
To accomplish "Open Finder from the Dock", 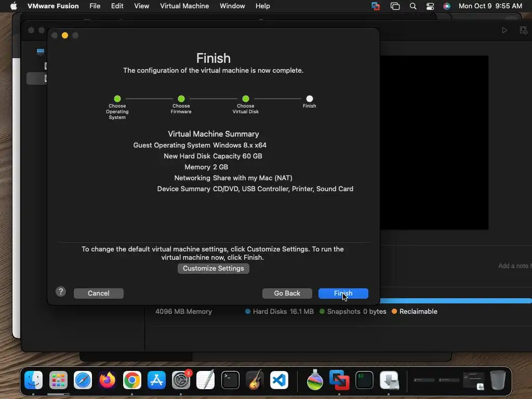I will (34, 380).
